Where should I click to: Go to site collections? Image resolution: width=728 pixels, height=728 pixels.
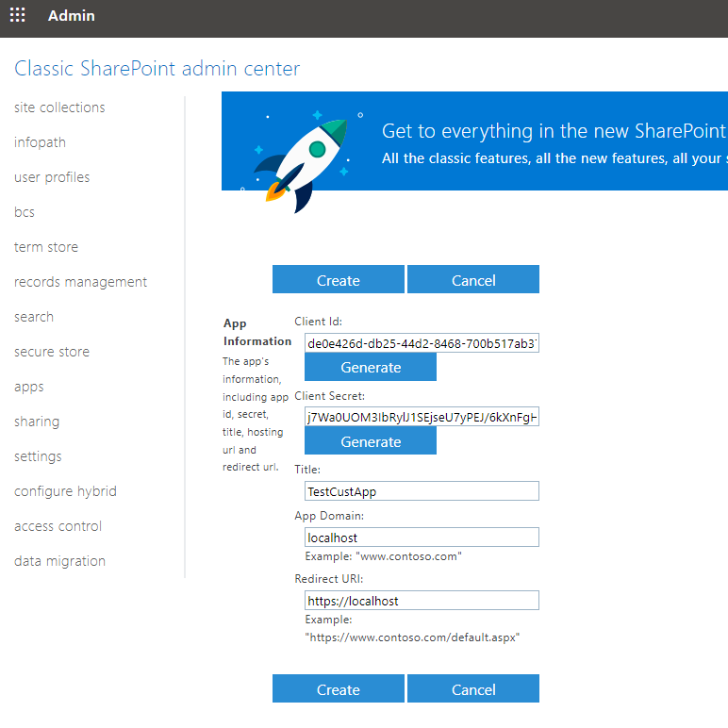click(59, 108)
